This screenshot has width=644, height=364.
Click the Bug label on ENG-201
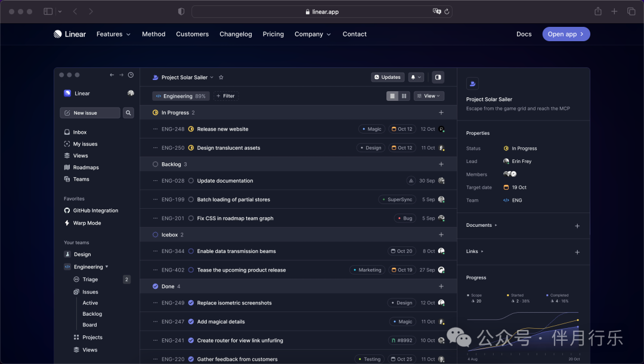point(405,218)
